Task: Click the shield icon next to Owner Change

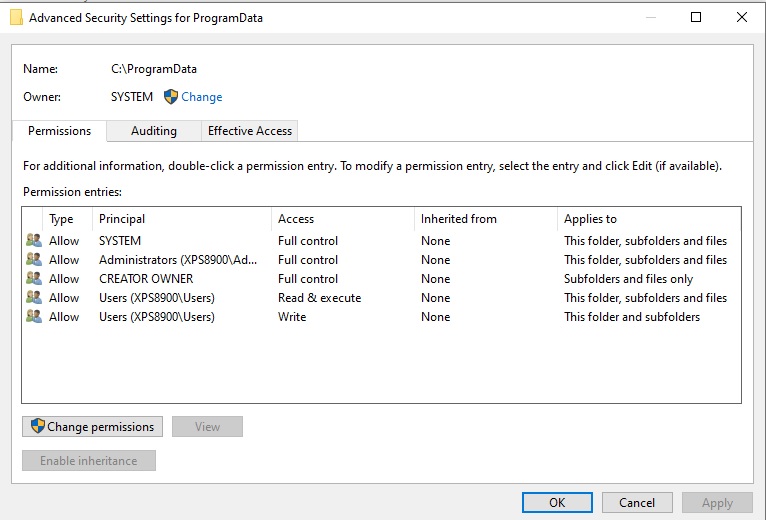Action: [x=170, y=97]
